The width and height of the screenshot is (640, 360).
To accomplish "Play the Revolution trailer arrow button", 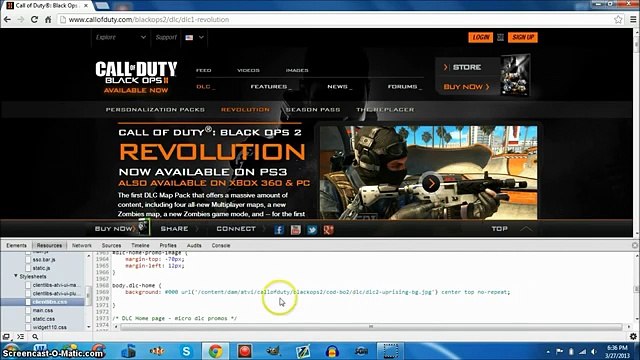I will [x=431, y=183].
